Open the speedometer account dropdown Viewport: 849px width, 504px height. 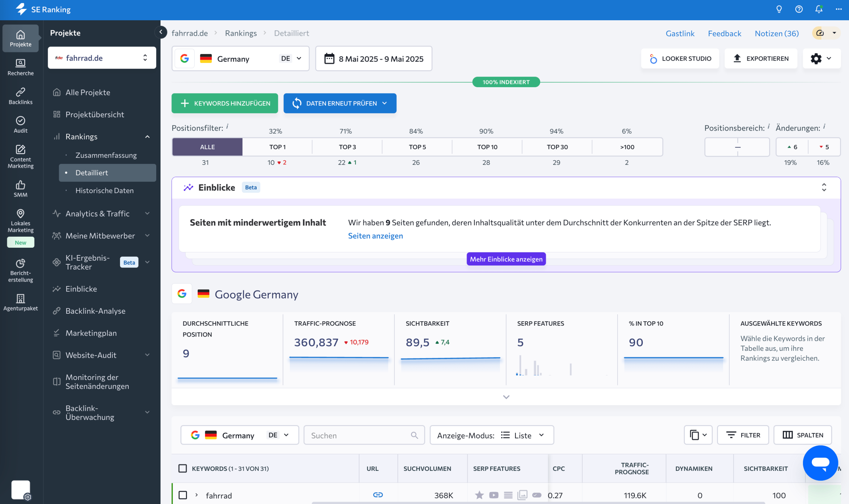point(826,33)
